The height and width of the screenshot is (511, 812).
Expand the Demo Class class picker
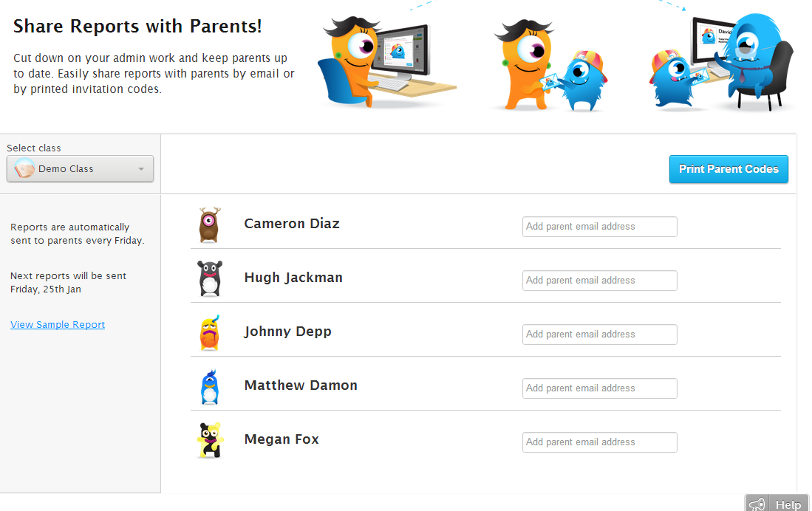80,168
